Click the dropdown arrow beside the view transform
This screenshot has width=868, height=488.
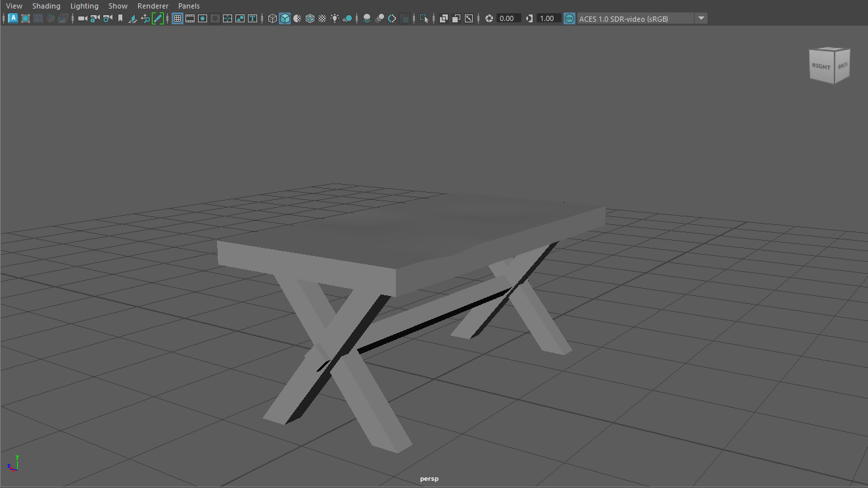701,18
